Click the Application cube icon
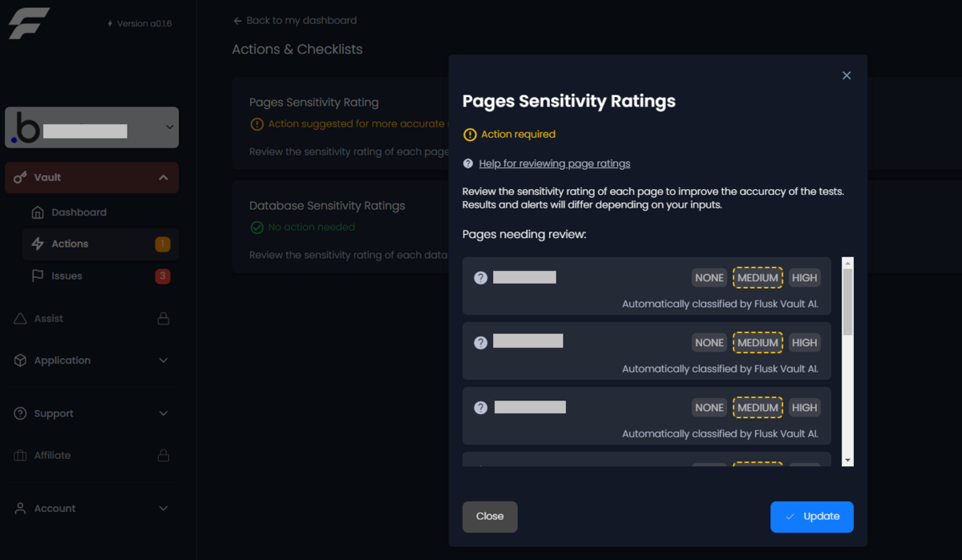Image resolution: width=962 pixels, height=560 pixels. click(x=21, y=361)
